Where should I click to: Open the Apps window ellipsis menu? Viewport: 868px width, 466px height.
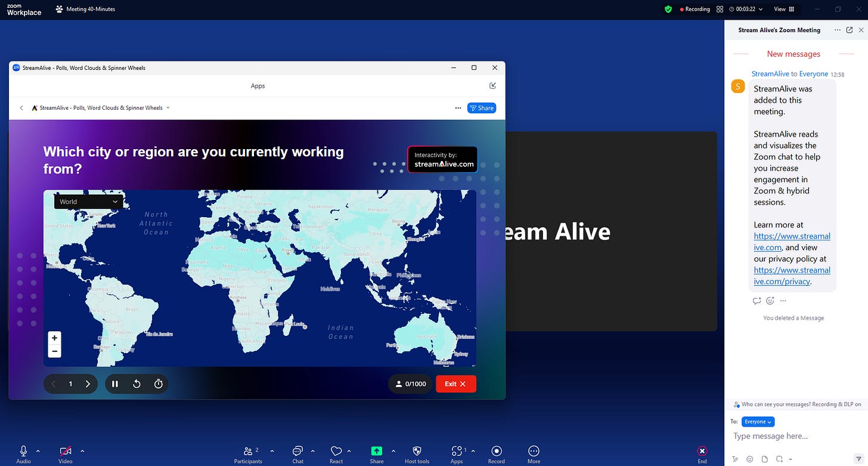458,108
